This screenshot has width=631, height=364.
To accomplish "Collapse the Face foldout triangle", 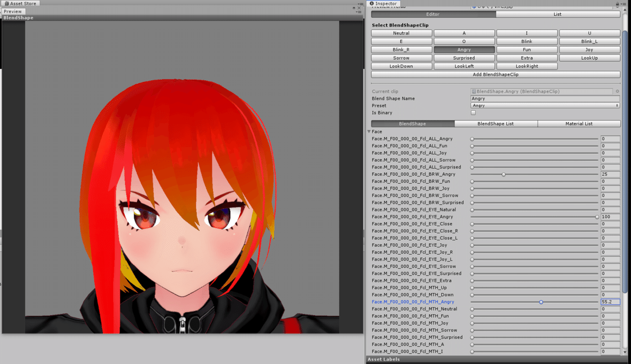I will click(369, 132).
